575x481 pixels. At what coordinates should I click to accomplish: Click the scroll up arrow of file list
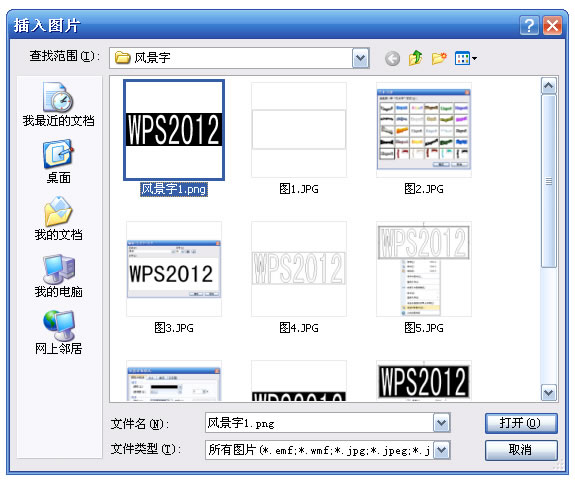(x=549, y=86)
